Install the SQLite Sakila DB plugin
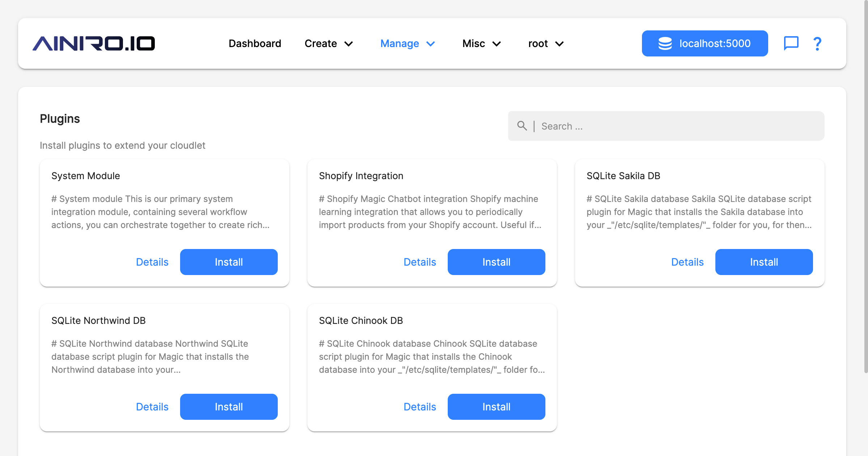This screenshot has width=868, height=456. pos(764,262)
